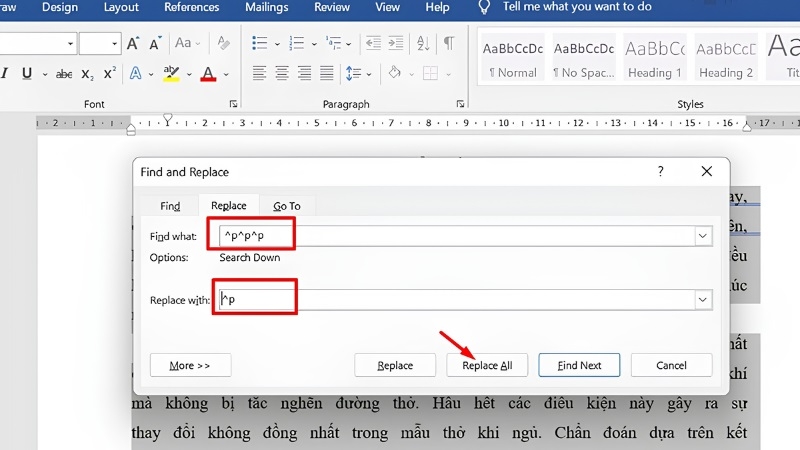This screenshot has width=800, height=450.
Task: Click the Borders icon
Action: pyautogui.click(x=431, y=73)
